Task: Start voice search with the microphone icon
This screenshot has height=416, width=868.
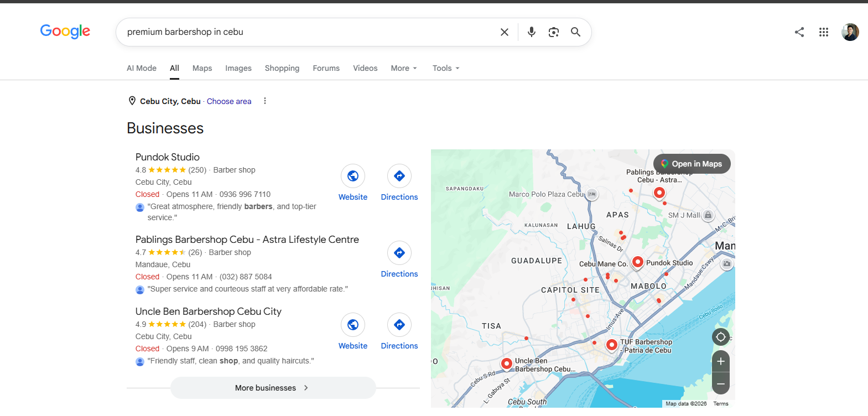Action: point(532,32)
